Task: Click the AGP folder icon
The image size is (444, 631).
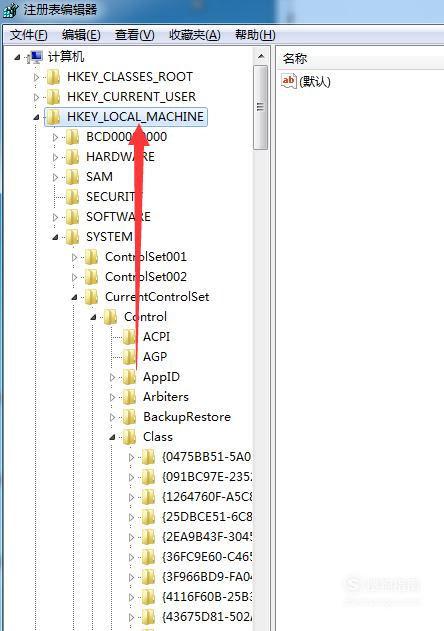Action: pyautogui.click(x=129, y=357)
